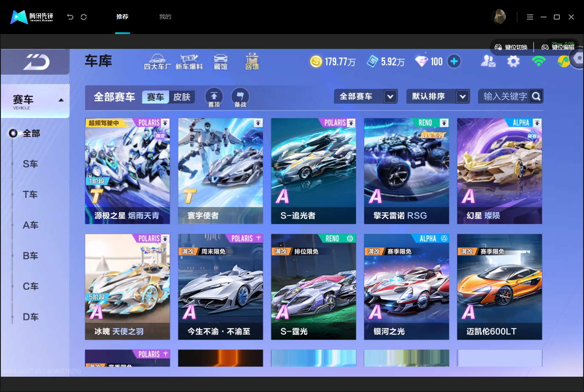584x392 pixels.
Task: Click the 备战 battle-ready flag button
Action: [x=240, y=97]
